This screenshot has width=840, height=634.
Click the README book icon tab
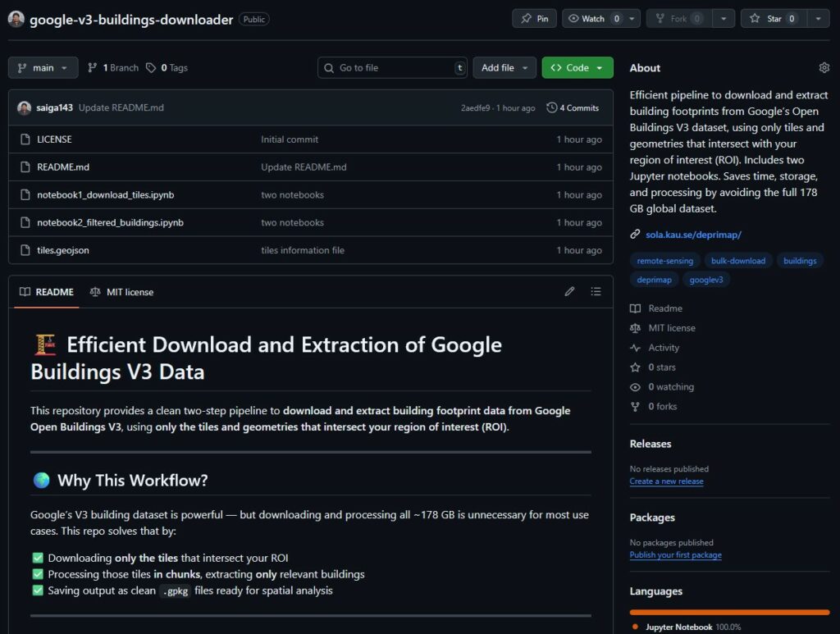pos(25,292)
